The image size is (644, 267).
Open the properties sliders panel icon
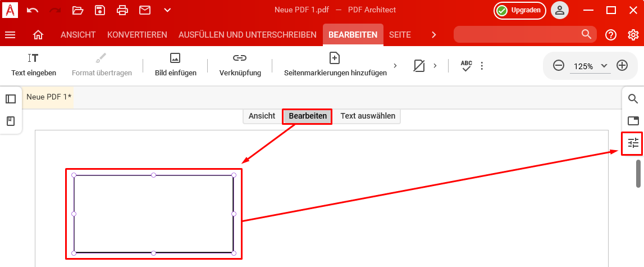click(633, 143)
